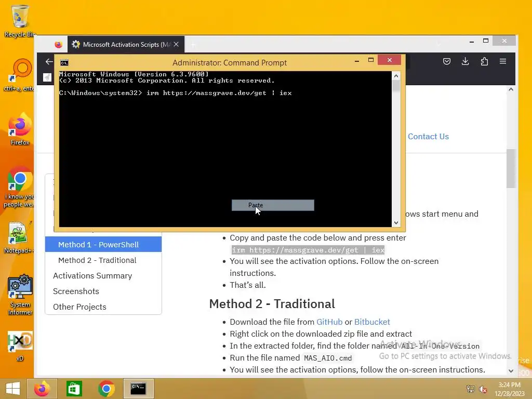The height and width of the screenshot is (399, 532).
Task: Click the highlighted irm massgrave code text
Action: 308,250
